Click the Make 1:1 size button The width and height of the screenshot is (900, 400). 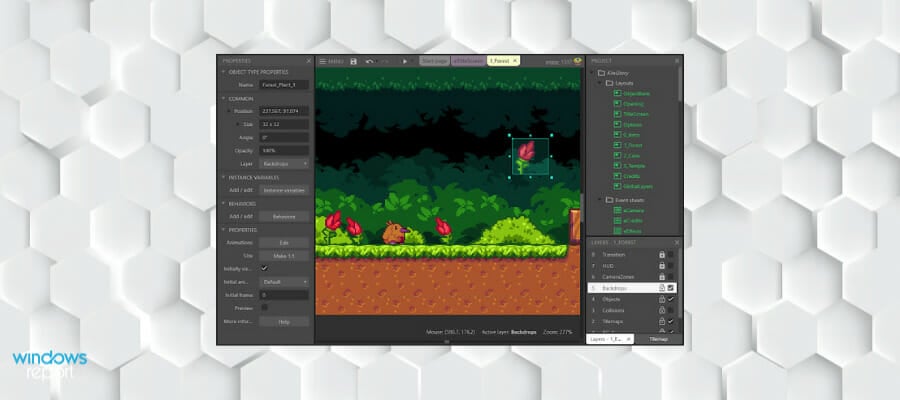(284, 255)
